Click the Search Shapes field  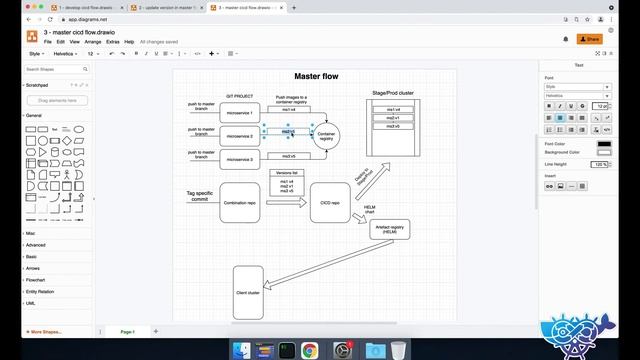pyautogui.click(x=56, y=69)
